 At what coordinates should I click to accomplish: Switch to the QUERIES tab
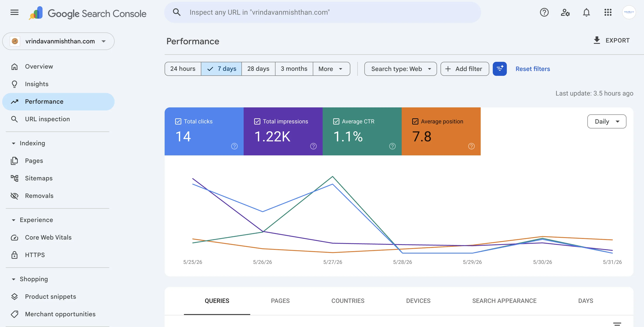pyautogui.click(x=217, y=301)
